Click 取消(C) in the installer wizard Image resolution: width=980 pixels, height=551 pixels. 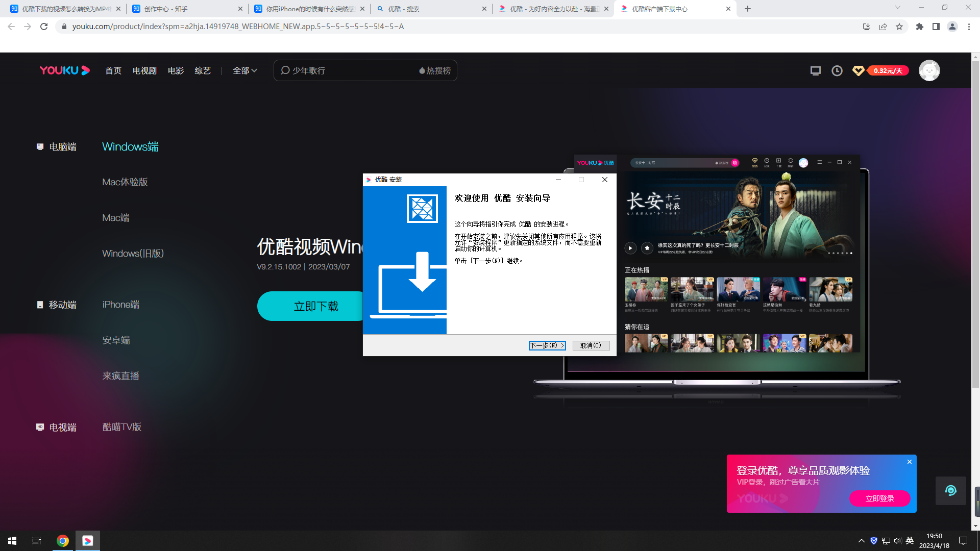[x=591, y=345]
